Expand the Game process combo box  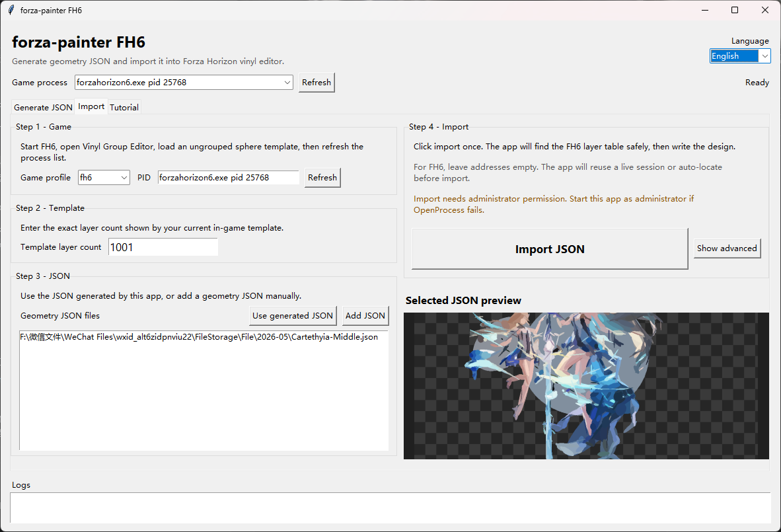pos(184,82)
